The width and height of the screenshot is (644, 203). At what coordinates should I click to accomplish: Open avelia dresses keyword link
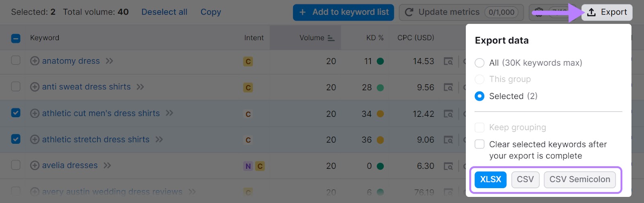pos(70,166)
